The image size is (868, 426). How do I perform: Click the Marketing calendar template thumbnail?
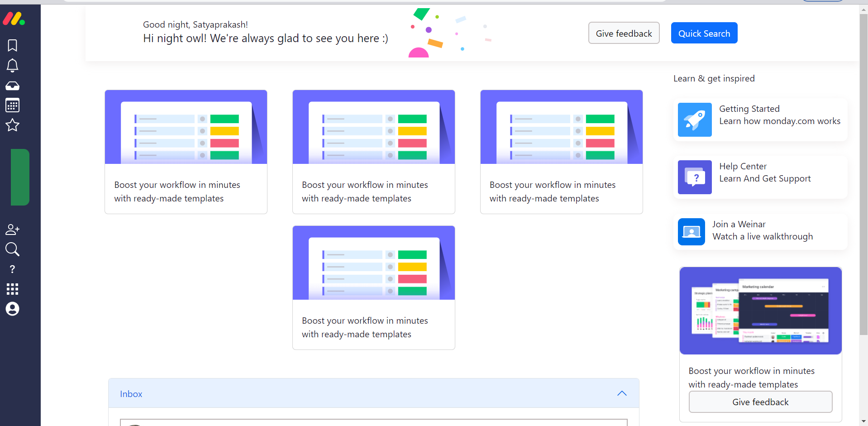click(x=760, y=311)
